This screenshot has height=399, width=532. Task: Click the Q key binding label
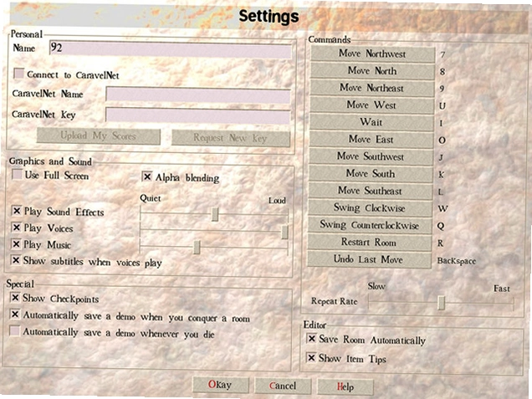[441, 226]
